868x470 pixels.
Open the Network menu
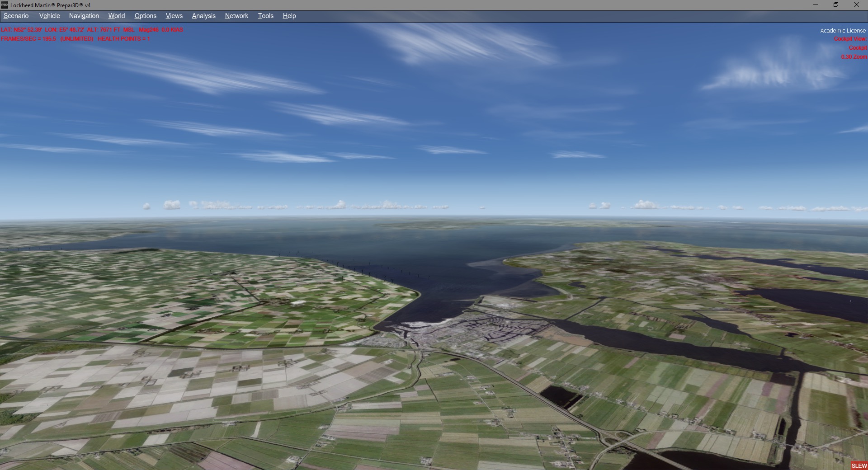click(236, 16)
